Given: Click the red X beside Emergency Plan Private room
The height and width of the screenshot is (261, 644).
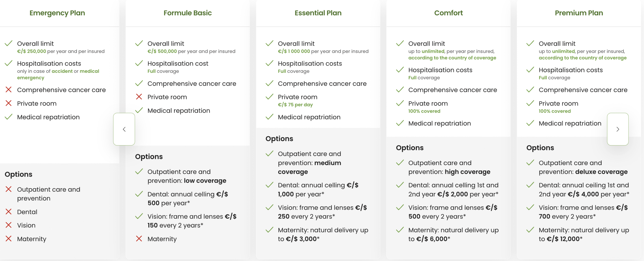Looking at the screenshot, I should [x=9, y=103].
